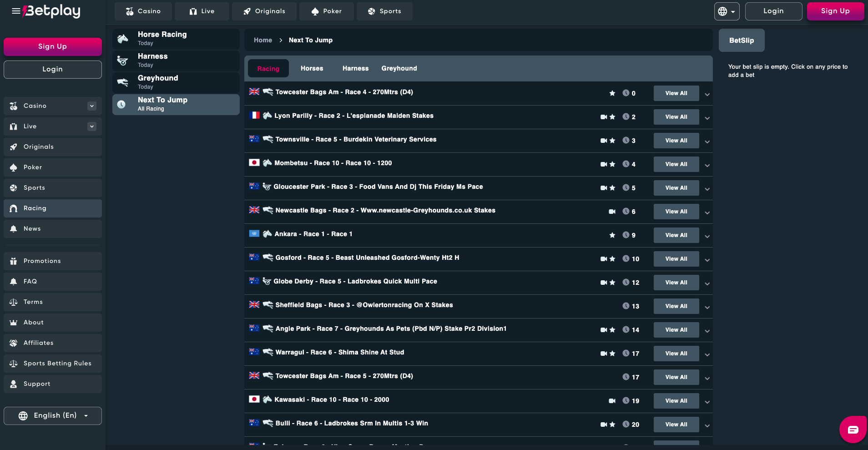Expand Casino sidebar submenu arrow
Viewport: 868px width, 450px height.
[x=92, y=106]
